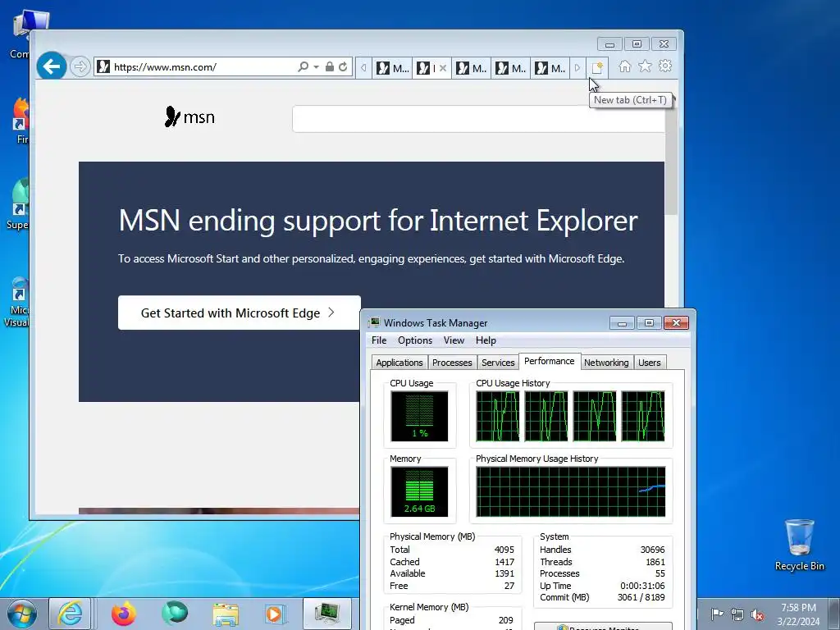Click the Available value 1391
The image size is (840, 630).
coord(504,573)
